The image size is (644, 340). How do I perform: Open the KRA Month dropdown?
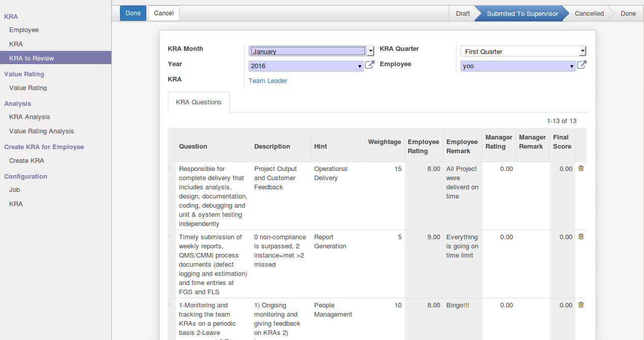pos(311,51)
